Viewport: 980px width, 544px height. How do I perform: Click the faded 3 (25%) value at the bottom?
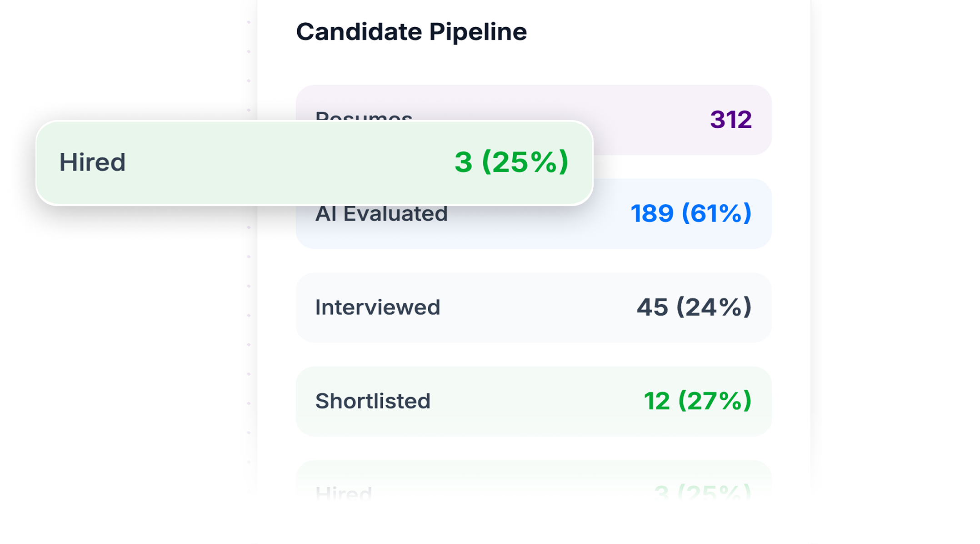(x=702, y=493)
